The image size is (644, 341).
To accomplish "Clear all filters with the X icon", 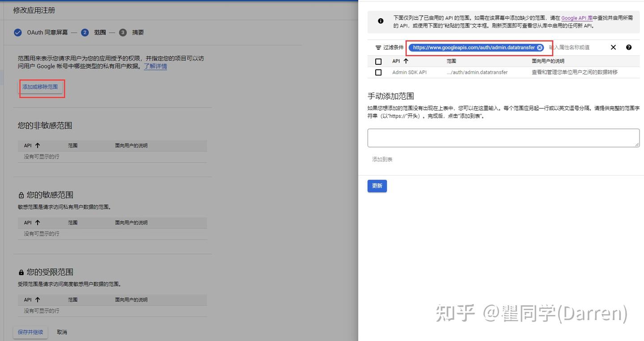I will [x=613, y=47].
